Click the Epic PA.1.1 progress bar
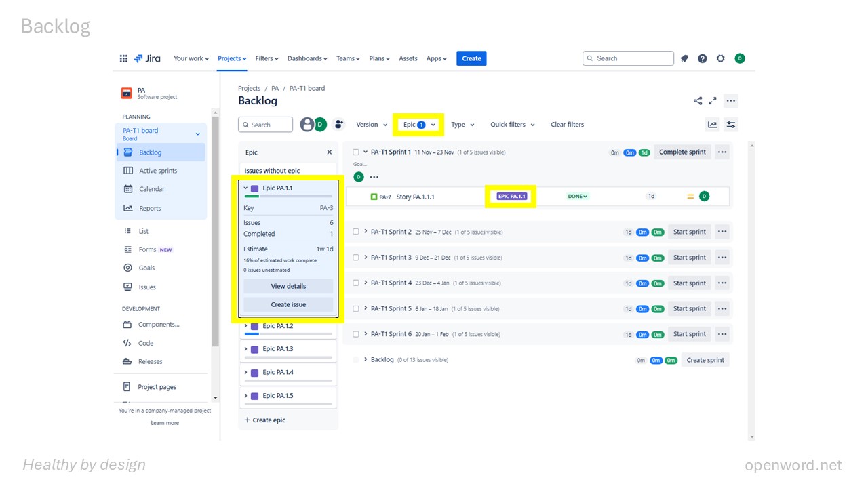 click(288, 196)
